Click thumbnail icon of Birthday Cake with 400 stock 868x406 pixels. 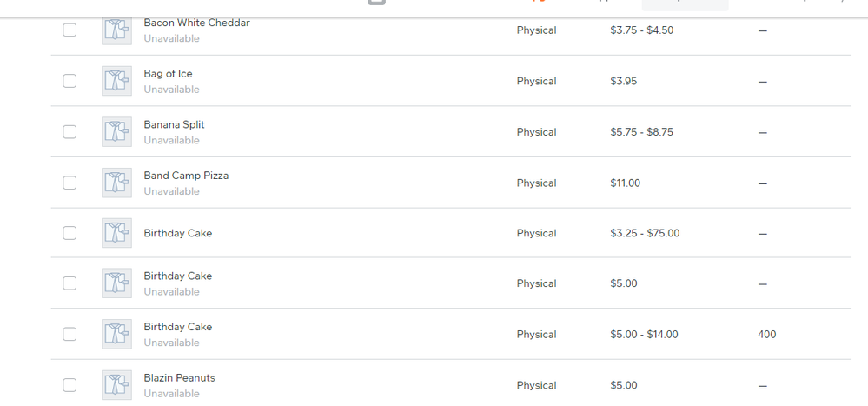(x=116, y=335)
